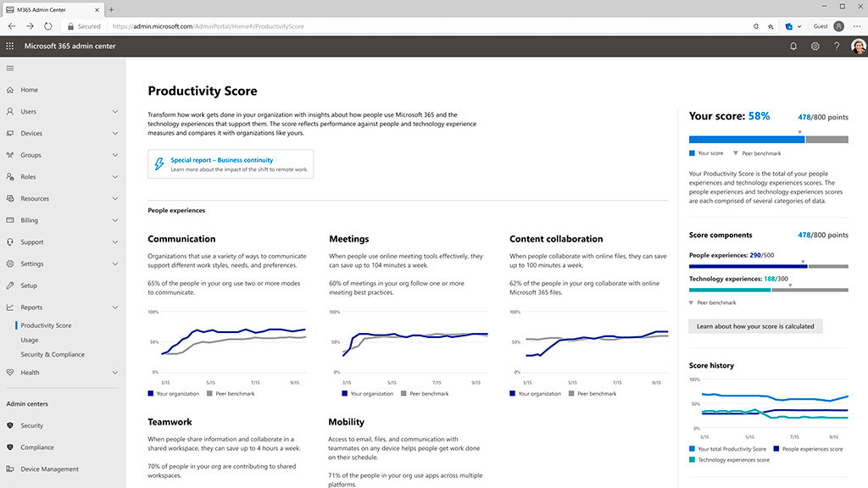Open the app launcher waffle icon
868x488 pixels.
[10, 47]
